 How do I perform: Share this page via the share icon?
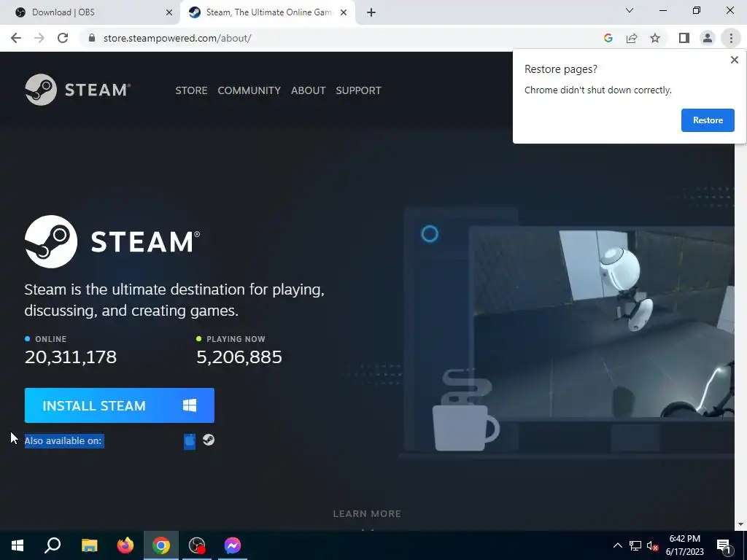(631, 38)
